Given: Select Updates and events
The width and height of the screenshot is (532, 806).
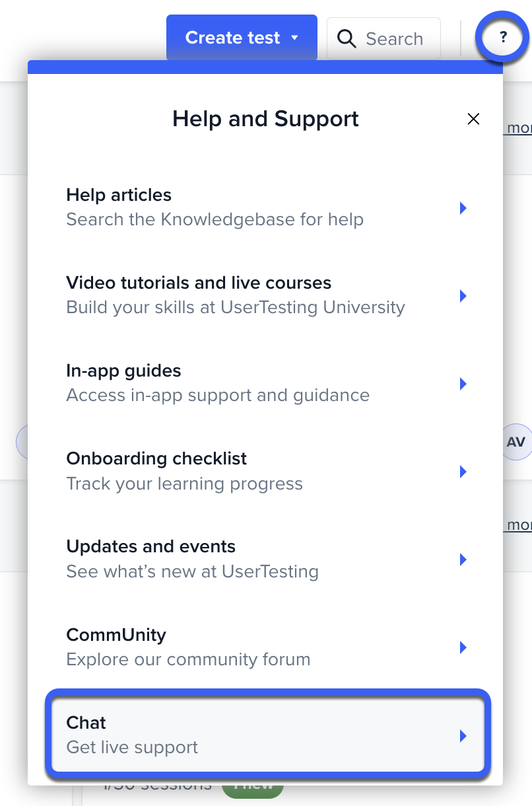Looking at the screenshot, I should pyautogui.click(x=193, y=558).
